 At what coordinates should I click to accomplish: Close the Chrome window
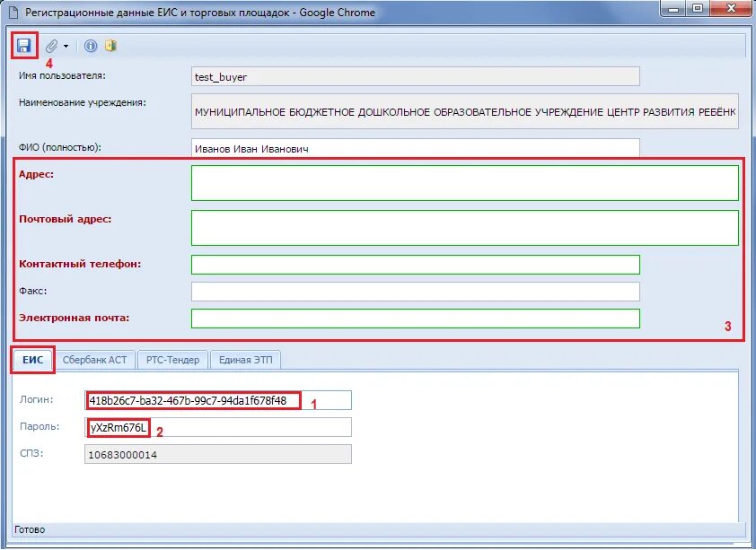pyautogui.click(x=731, y=9)
